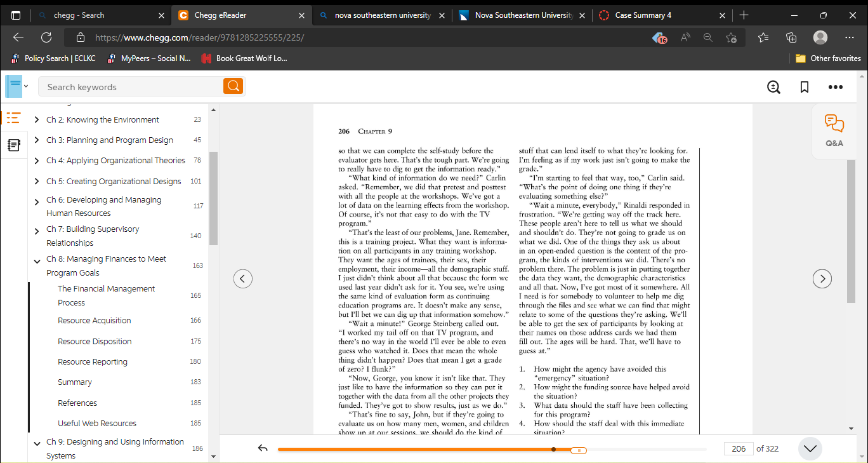The image size is (868, 463).
Task: Click the go-back arrow near progress bar
Action: [263, 448]
